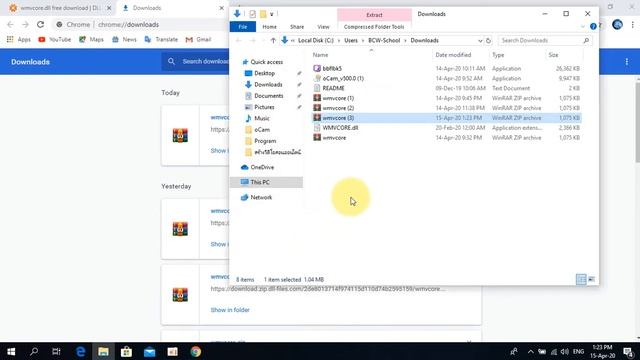Sort by Size column header
This screenshot has height=360, width=640.
[x=553, y=55]
